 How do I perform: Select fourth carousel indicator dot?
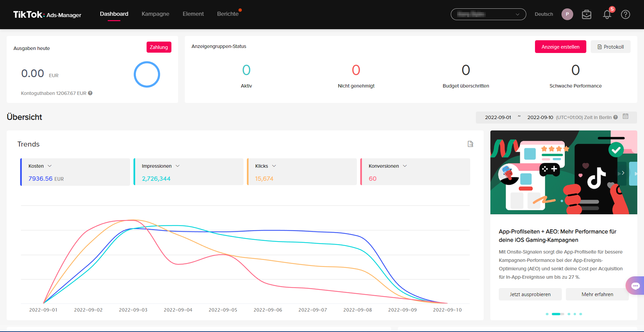coord(575,314)
